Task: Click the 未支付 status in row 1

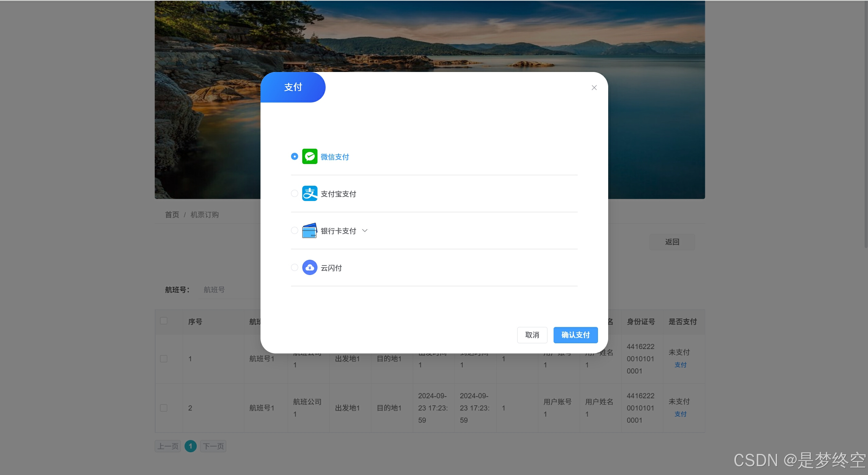Action: [x=679, y=352]
